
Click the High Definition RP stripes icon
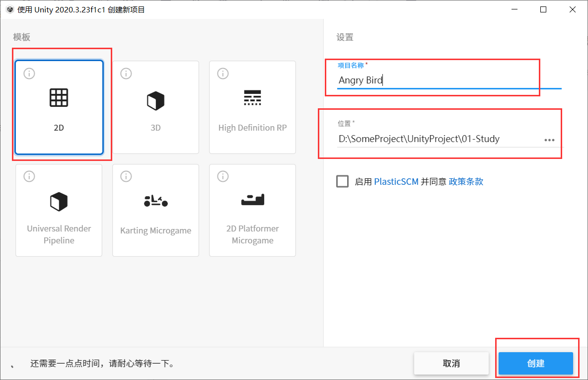coord(252,97)
